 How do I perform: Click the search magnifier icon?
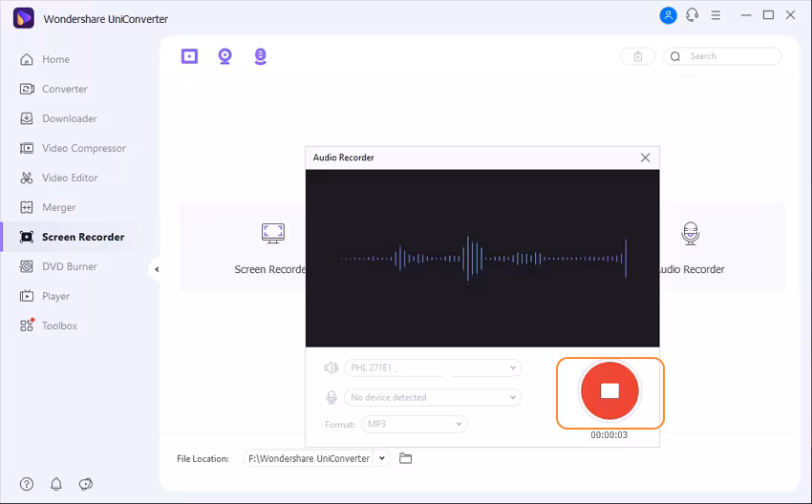(675, 56)
